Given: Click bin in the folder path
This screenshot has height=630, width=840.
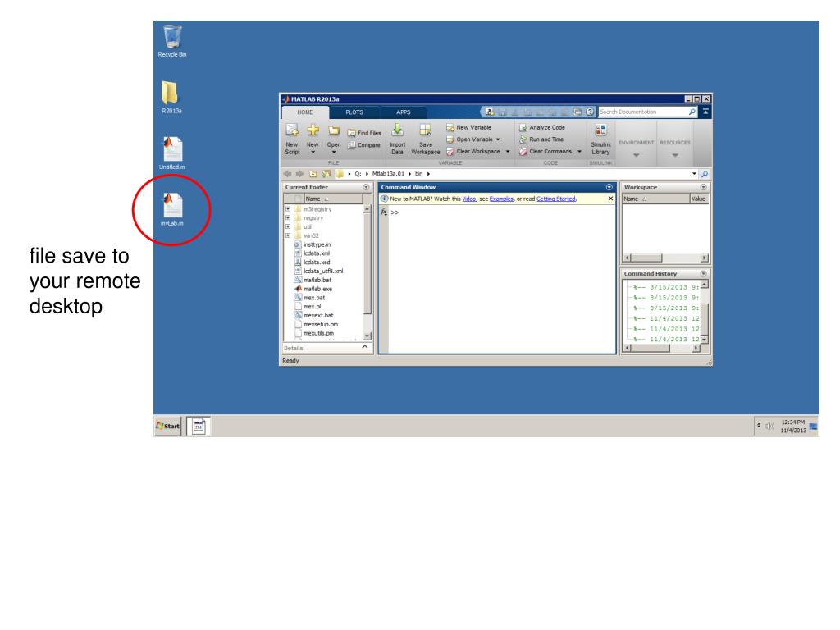Looking at the screenshot, I should click(x=419, y=174).
